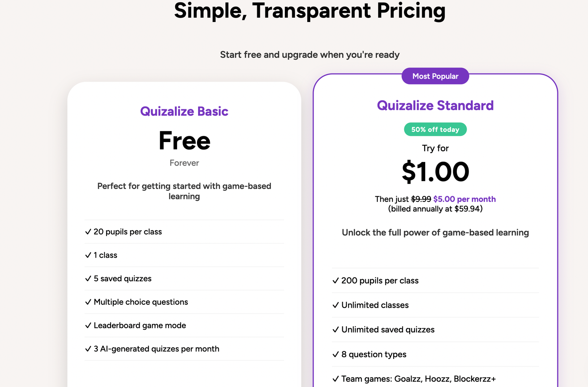
Task: Click the checkmark beside Multiple choice questions
Action: (88, 302)
